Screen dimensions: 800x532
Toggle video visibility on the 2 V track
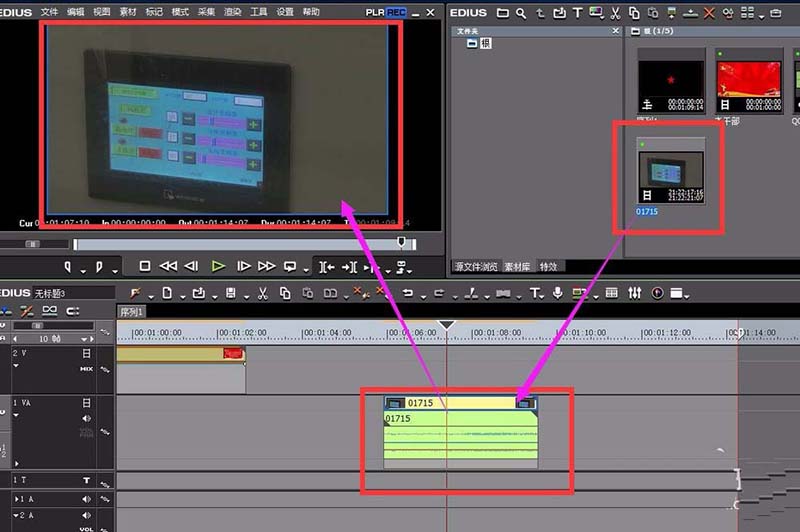click(86, 354)
